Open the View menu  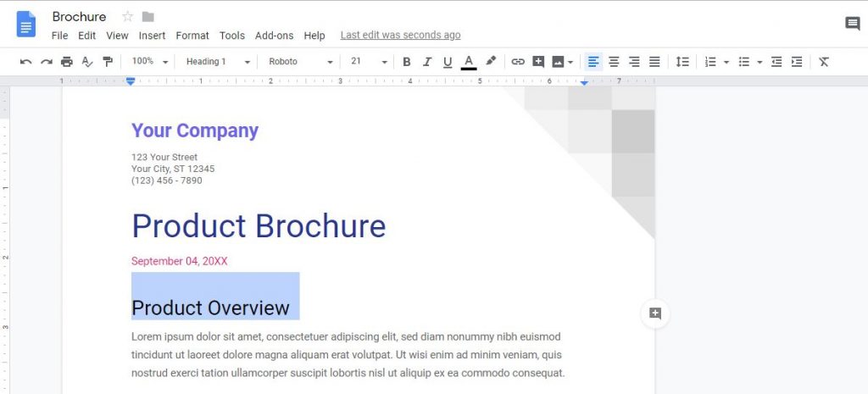pos(117,36)
